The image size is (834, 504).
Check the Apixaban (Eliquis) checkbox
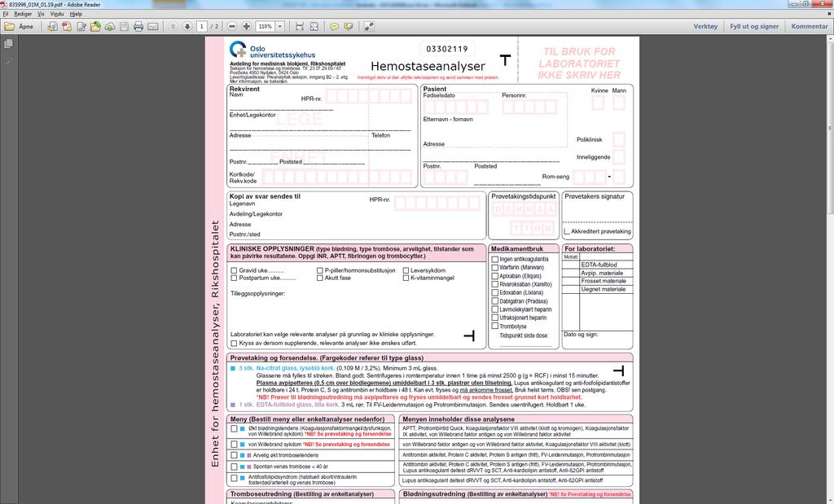tap(494, 276)
